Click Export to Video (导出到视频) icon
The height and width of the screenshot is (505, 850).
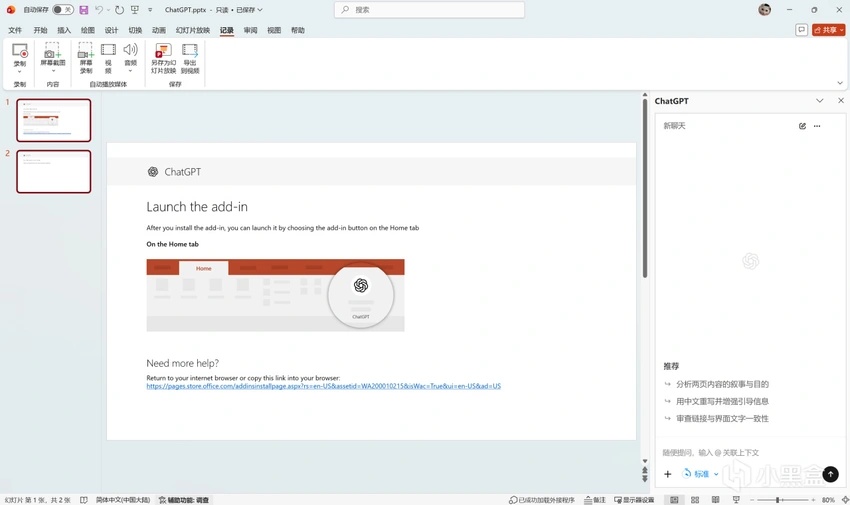(x=190, y=58)
